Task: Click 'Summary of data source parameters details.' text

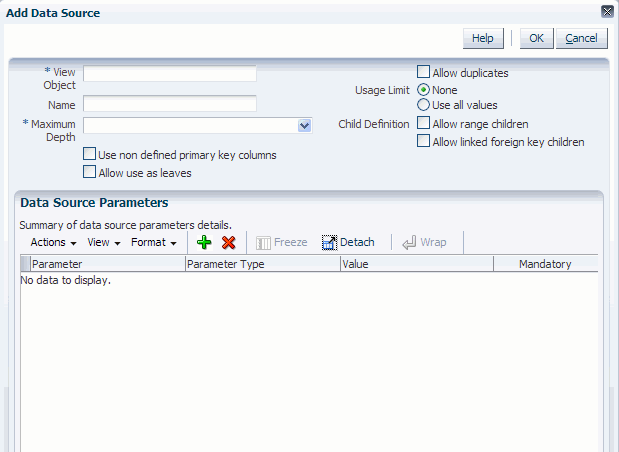Action: 126,225
